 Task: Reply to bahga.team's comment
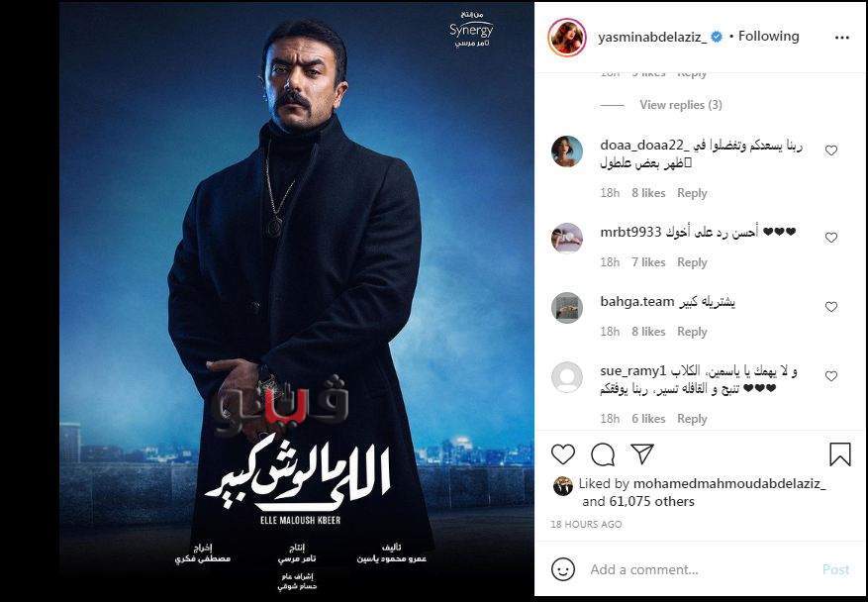click(x=692, y=331)
